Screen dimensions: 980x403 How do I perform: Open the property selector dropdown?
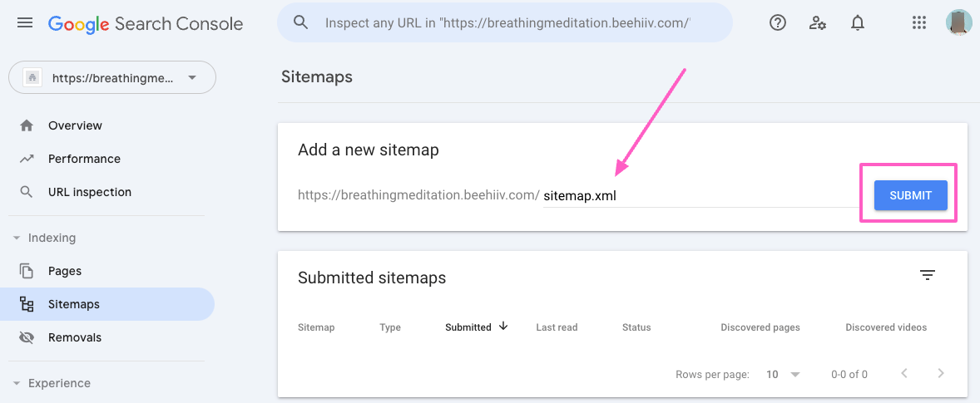pyautogui.click(x=112, y=78)
